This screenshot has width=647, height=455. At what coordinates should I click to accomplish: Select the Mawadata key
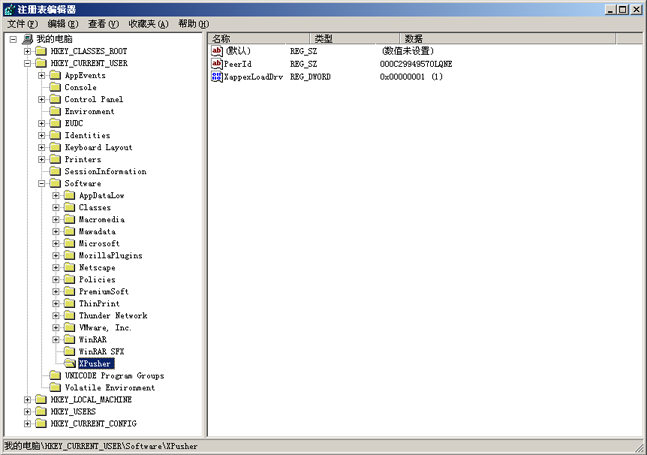[x=97, y=231]
